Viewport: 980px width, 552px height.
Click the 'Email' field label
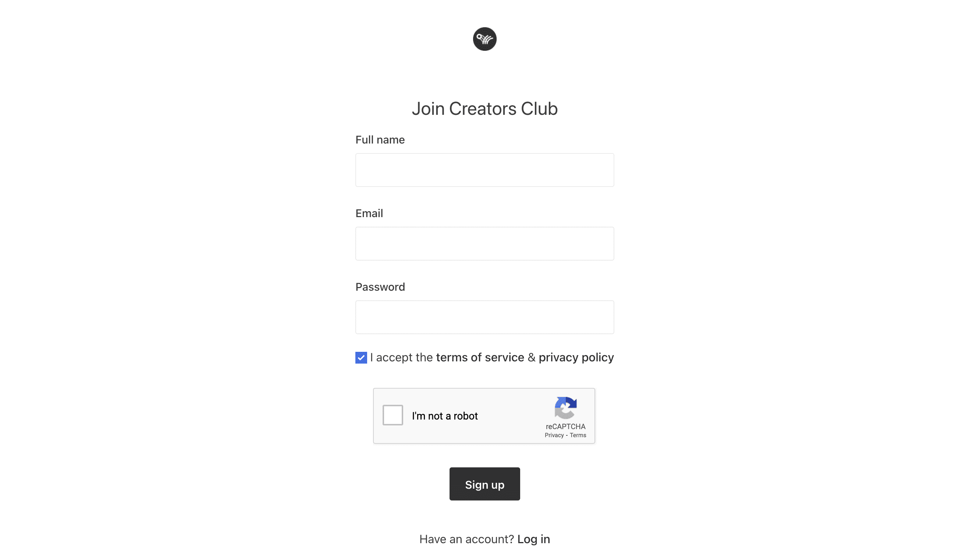pyautogui.click(x=369, y=213)
